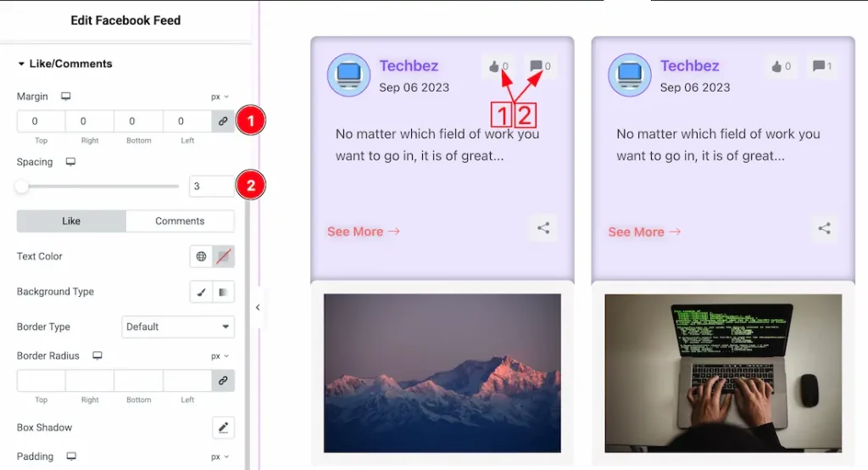Open Margin unit px dropdown

(220, 97)
